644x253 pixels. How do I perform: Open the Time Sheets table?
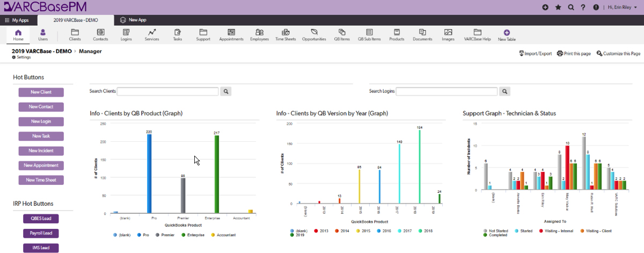pyautogui.click(x=287, y=35)
